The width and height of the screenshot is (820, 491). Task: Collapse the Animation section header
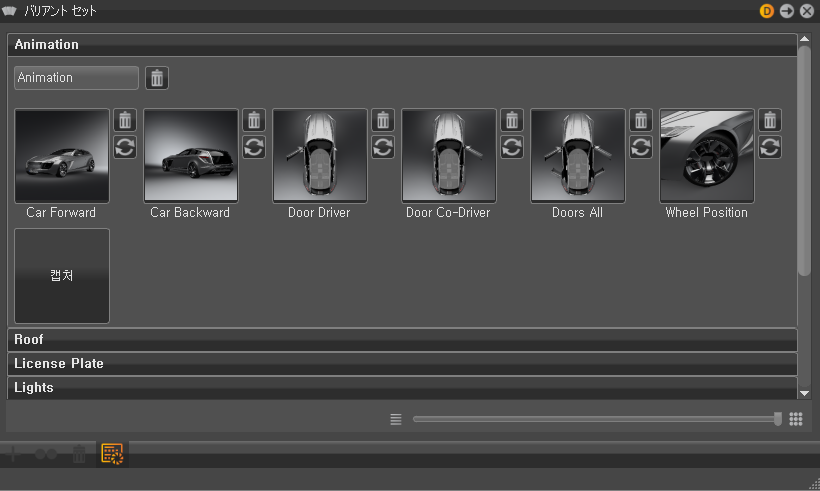click(402, 45)
